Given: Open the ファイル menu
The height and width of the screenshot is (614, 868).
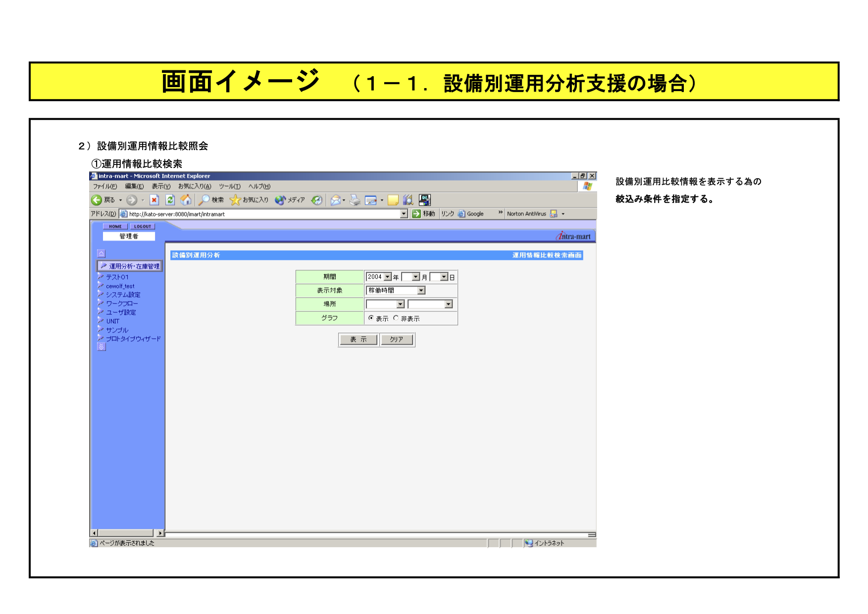Looking at the screenshot, I should [105, 187].
